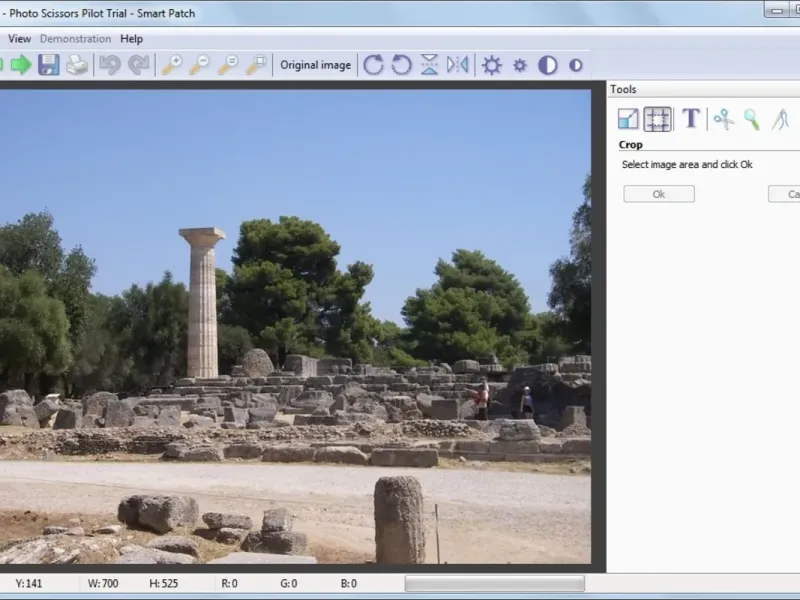Open the Help menu
Screen dimensions: 800x600
[x=131, y=39]
